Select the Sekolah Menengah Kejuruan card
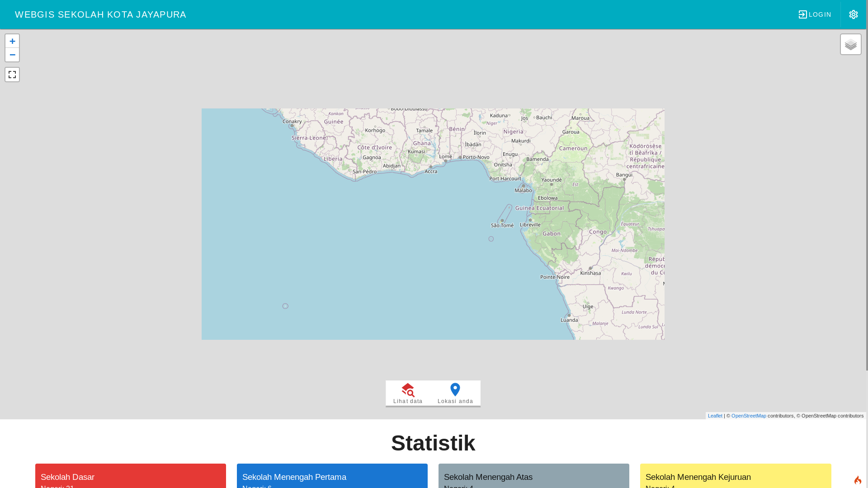The height and width of the screenshot is (488, 868). pyautogui.click(x=736, y=476)
